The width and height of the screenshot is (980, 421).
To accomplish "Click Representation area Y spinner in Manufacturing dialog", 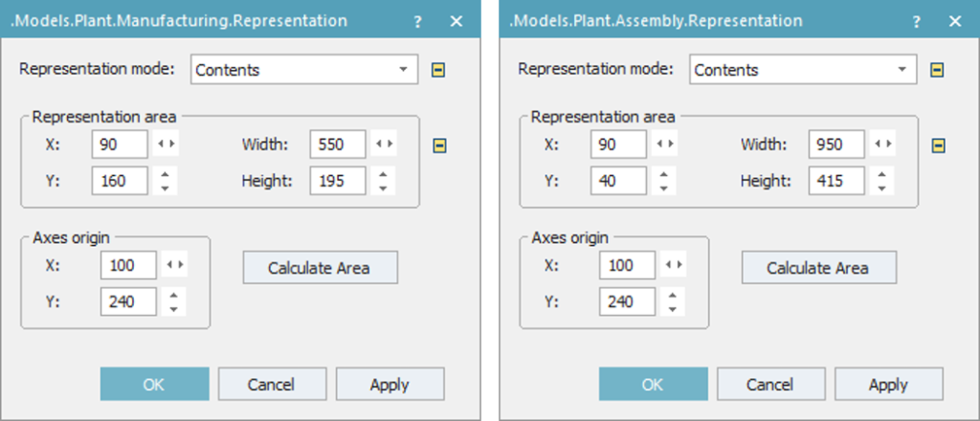I will coord(165,181).
